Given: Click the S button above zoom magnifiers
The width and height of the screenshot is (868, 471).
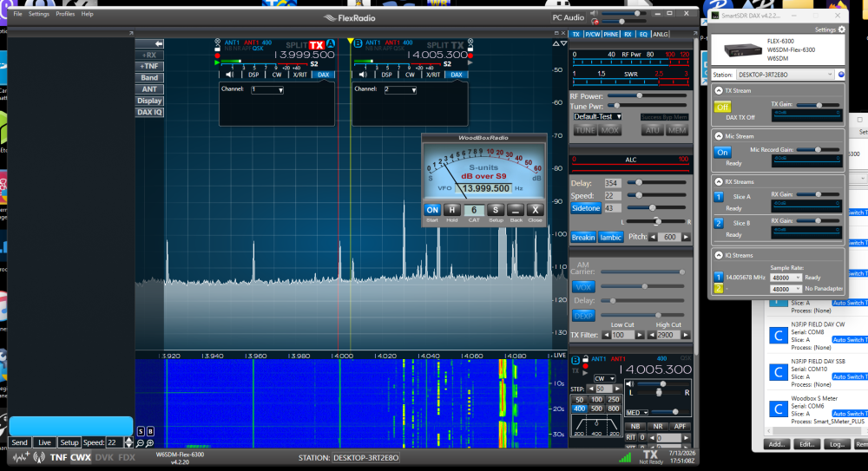Looking at the screenshot, I should click(x=141, y=431).
